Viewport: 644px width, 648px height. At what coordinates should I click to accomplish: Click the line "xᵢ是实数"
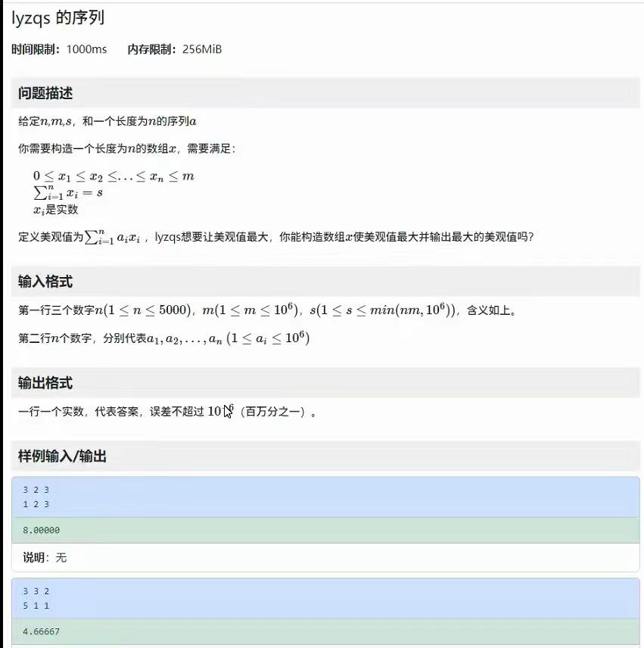(56, 210)
